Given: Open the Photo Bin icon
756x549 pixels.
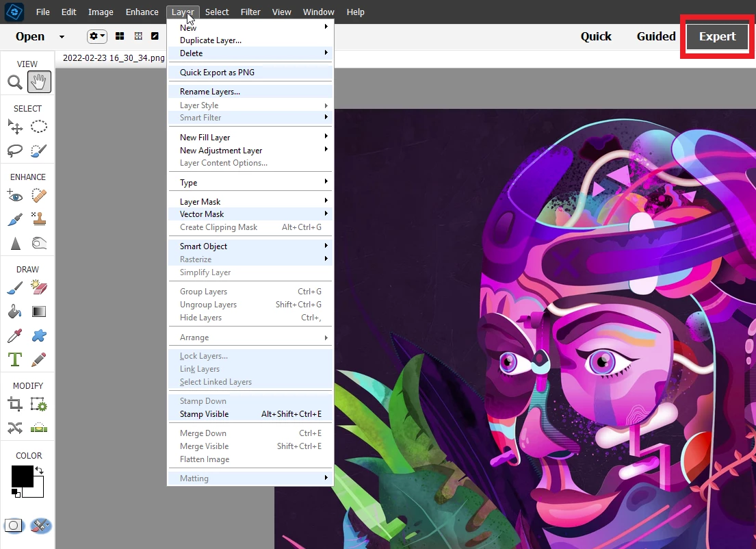Looking at the screenshot, I should point(14,525).
